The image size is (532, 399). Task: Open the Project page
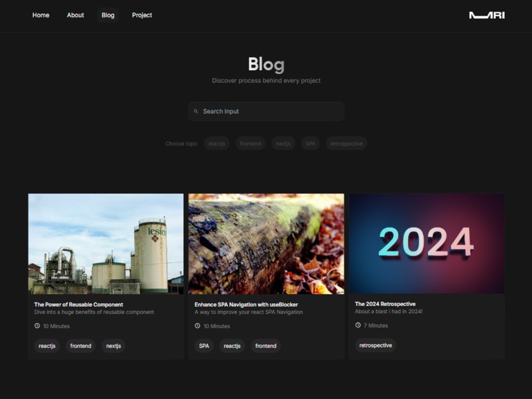click(142, 15)
